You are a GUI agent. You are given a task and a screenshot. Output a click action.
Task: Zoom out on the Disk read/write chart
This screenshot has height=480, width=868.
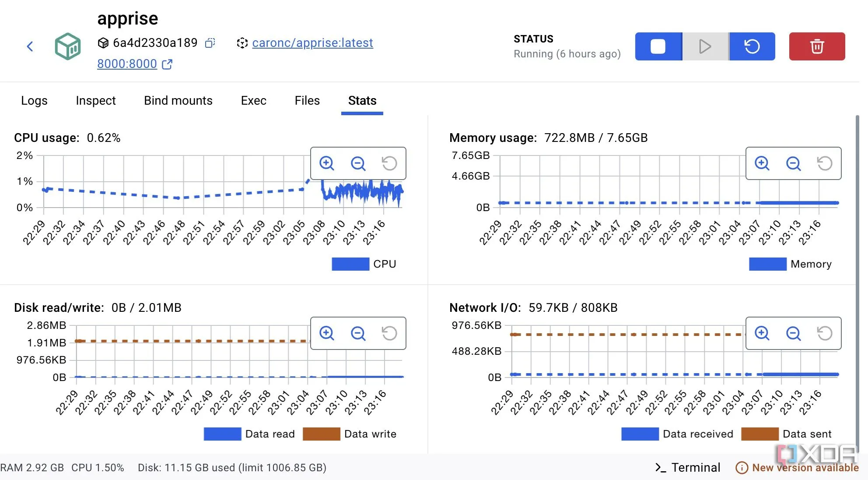click(358, 333)
